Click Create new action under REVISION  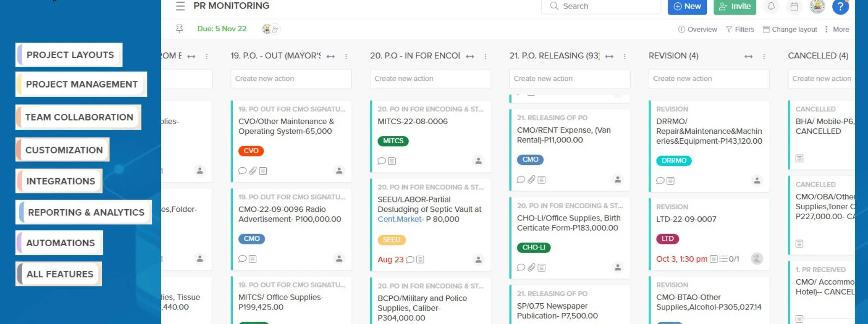pyautogui.click(x=709, y=79)
